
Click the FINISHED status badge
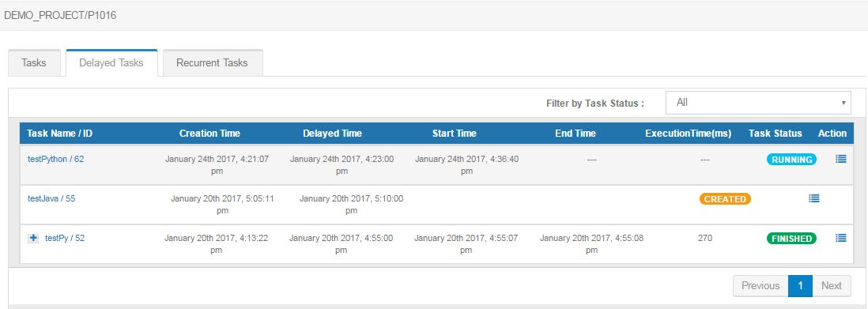[791, 239]
